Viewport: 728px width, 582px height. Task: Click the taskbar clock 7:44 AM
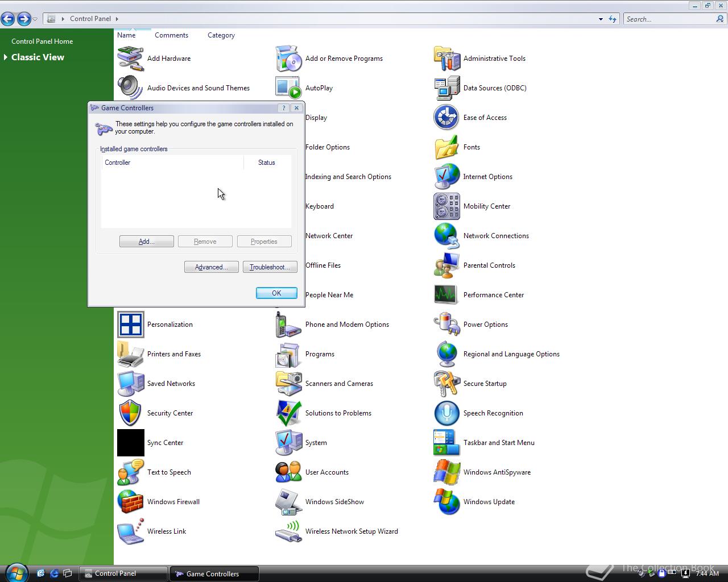[707, 573]
